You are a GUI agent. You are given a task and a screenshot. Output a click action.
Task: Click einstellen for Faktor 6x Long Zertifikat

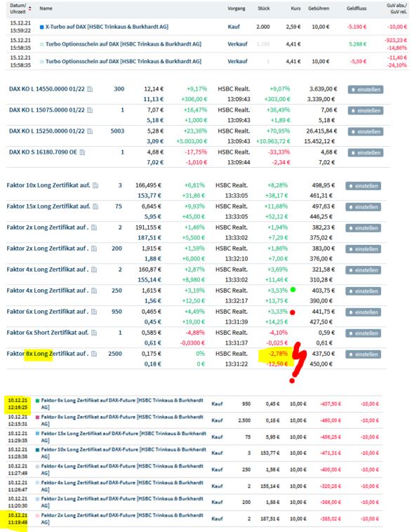point(363,312)
